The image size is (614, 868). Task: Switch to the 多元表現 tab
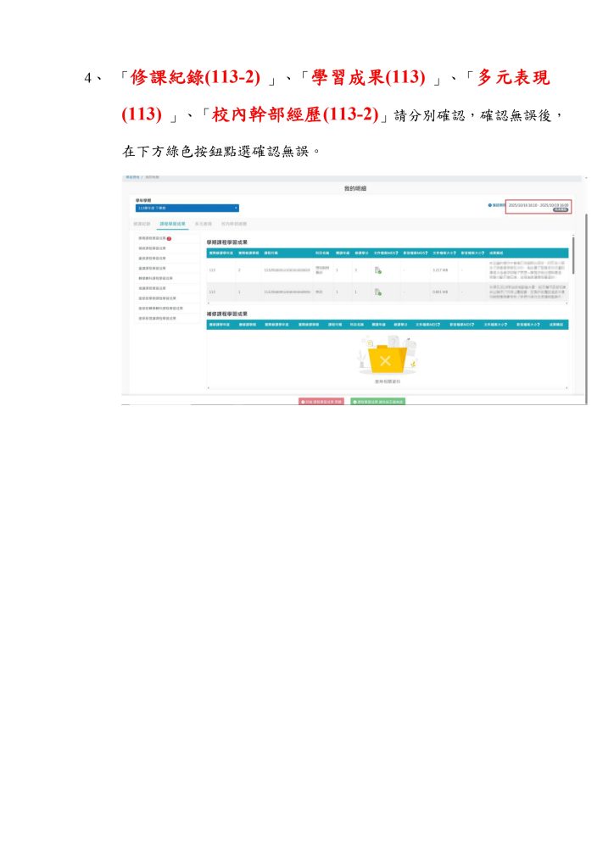coord(204,224)
